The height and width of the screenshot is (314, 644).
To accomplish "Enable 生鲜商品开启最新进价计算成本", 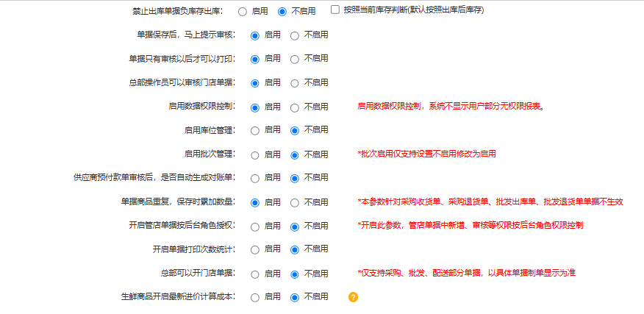I will [255, 298].
